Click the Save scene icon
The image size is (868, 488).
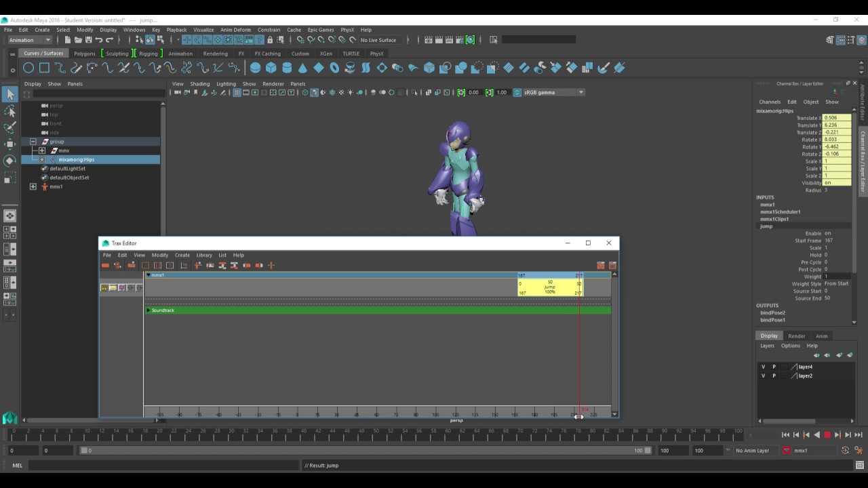[x=89, y=40]
